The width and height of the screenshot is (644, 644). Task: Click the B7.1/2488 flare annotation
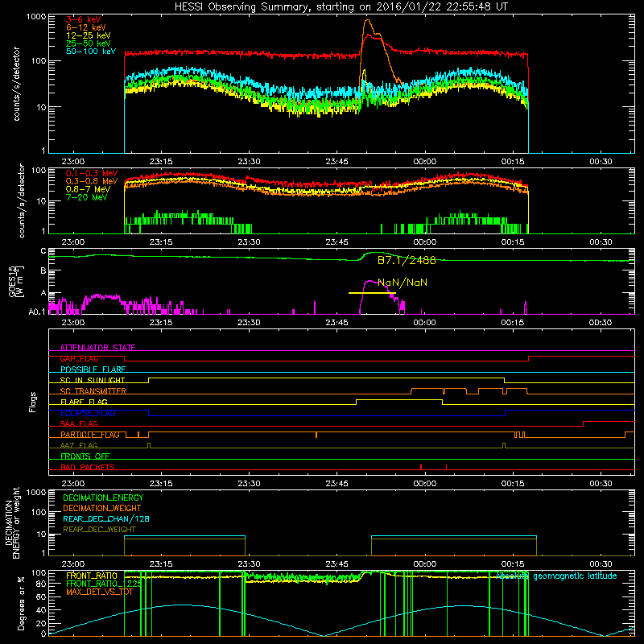407,260
